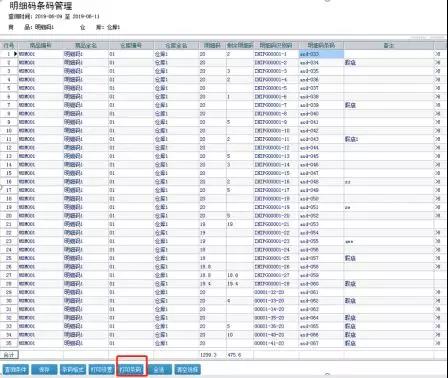Toggle the selection checkbox in row 10

438,131
